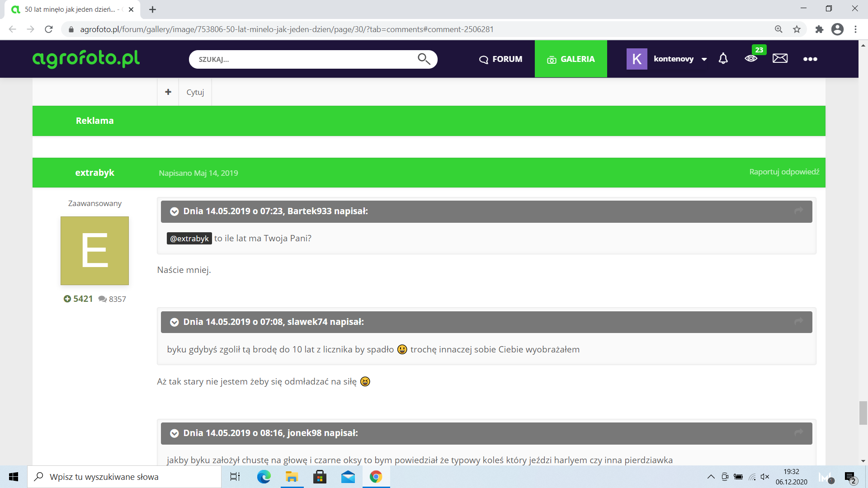Open browser extensions puzzle icon

(819, 29)
